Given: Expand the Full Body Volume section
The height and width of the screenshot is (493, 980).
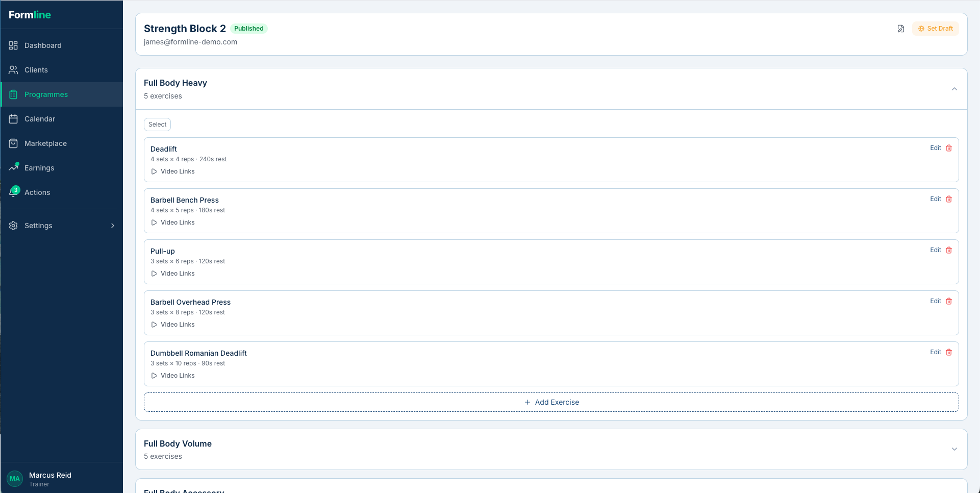Looking at the screenshot, I should (954, 449).
